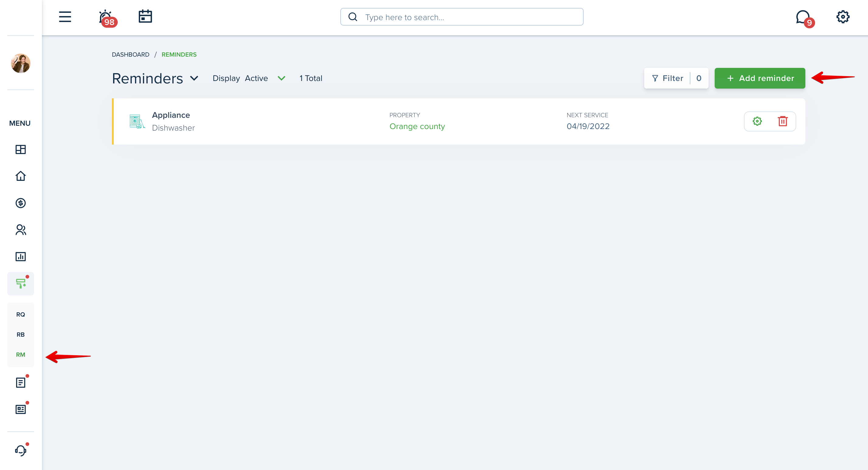Open the contacts people icon in sidebar

(x=21, y=230)
